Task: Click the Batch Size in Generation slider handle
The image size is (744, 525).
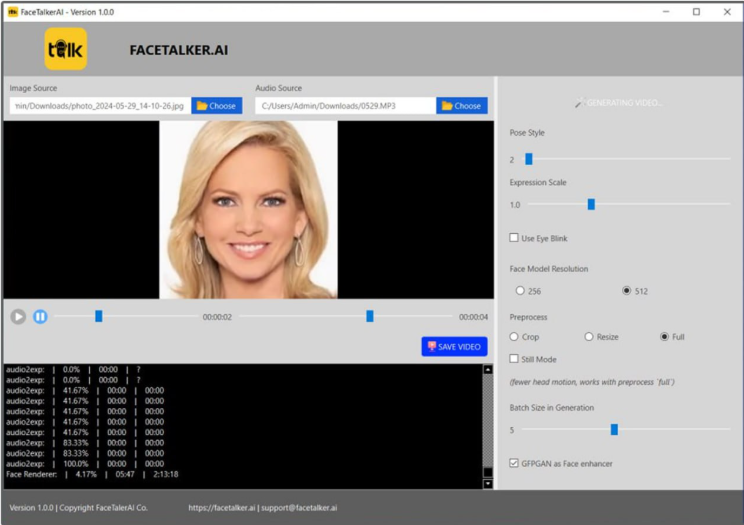Action: point(614,430)
